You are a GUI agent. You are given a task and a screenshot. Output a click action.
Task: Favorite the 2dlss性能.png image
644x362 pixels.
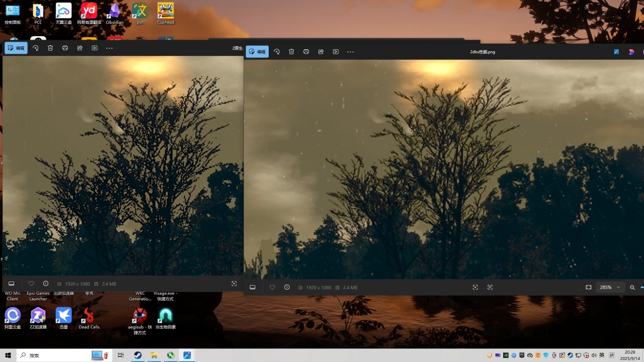click(272, 287)
